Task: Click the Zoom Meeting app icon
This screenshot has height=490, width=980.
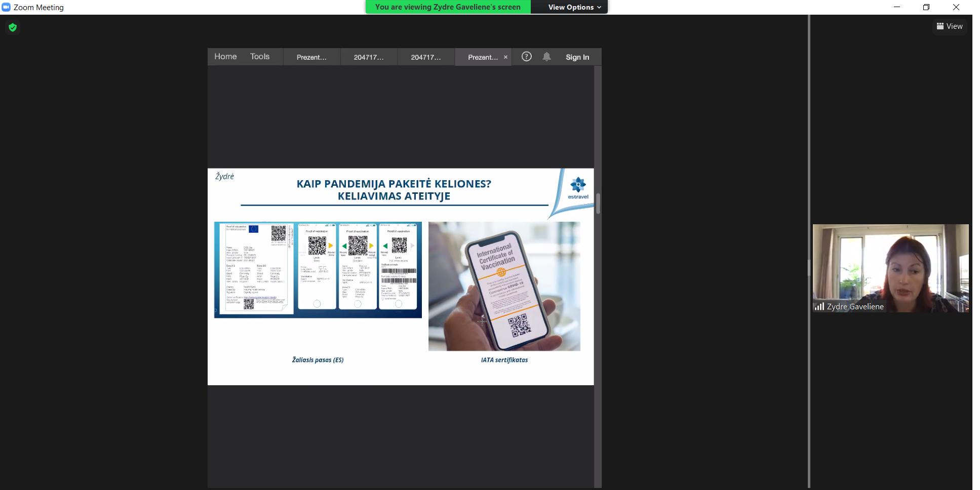Action: pyautogui.click(x=6, y=7)
